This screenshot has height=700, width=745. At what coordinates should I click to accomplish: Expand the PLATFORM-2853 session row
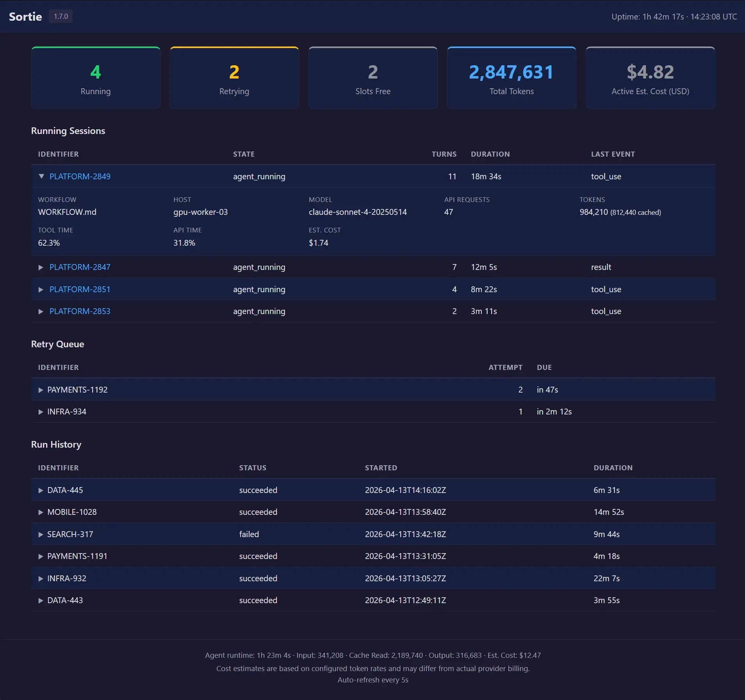[41, 312]
